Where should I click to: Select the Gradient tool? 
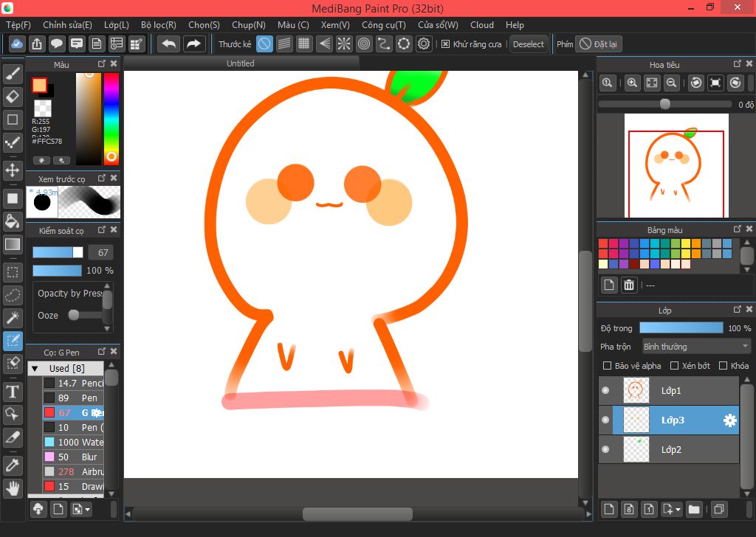[13, 244]
